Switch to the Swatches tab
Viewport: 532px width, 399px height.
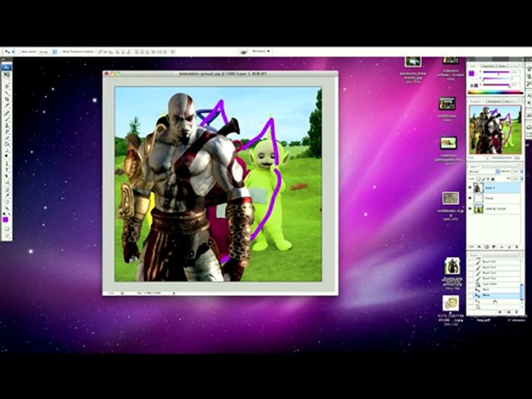[488, 66]
